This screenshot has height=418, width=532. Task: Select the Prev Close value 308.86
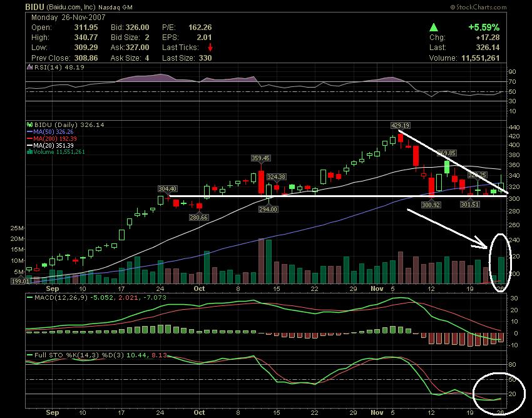coord(86,58)
